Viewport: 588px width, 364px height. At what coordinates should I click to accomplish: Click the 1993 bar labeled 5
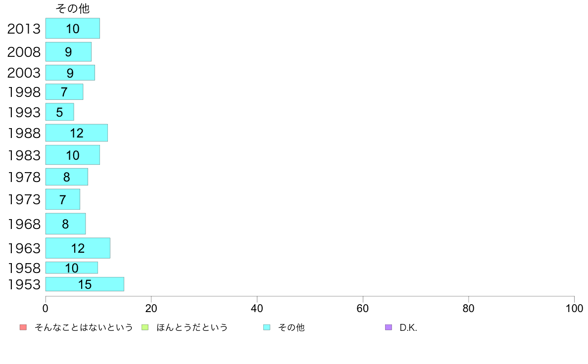[59, 112]
